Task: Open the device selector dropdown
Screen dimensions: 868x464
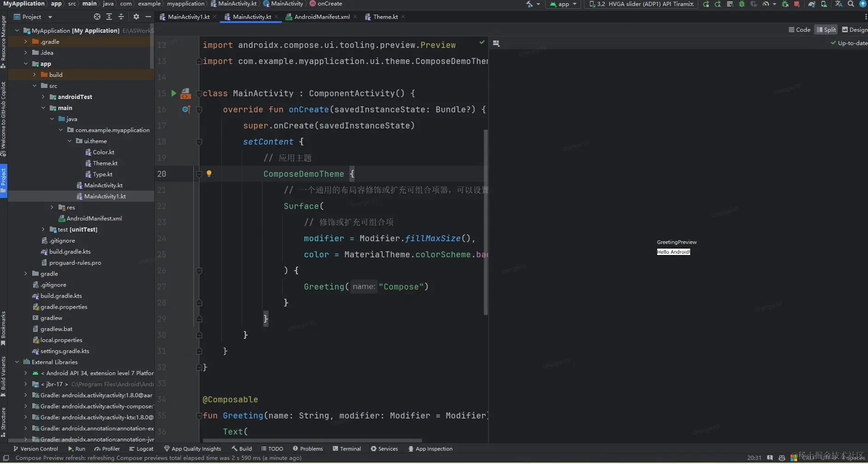Action: pyautogui.click(x=641, y=4)
